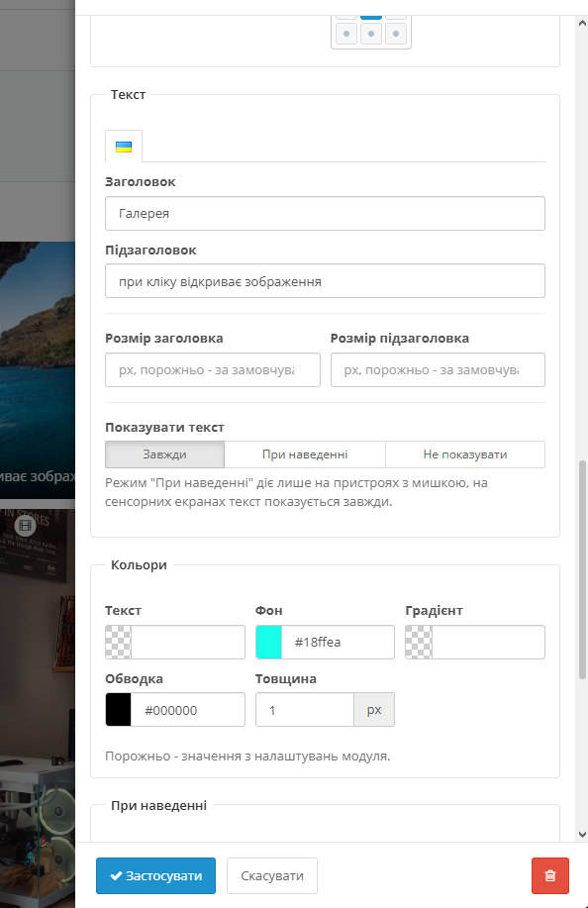Choose Не показувати text option
Screen dimensions: 588x908
pos(464,454)
